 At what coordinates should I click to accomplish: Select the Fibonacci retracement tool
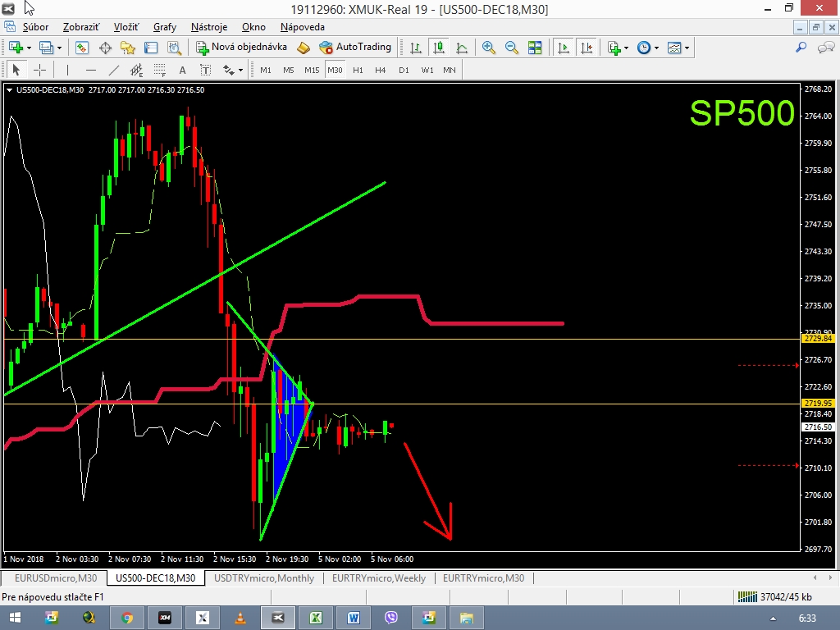coord(160,71)
